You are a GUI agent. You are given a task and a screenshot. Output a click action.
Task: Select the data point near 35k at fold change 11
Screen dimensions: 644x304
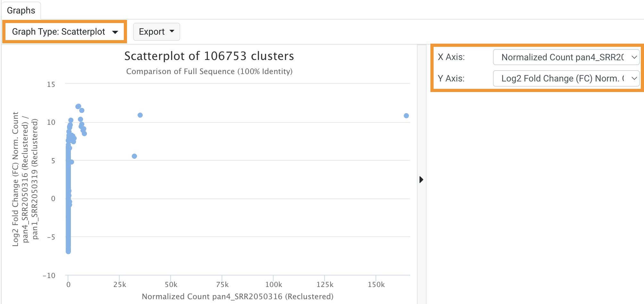click(x=140, y=115)
